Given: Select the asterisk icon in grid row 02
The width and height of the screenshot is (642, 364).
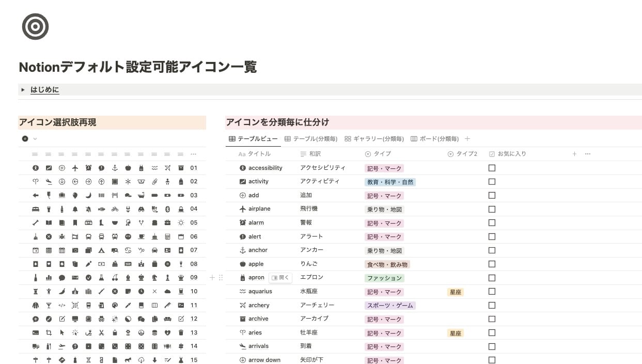Looking at the screenshot, I should pyautogui.click(x=128, y=182).
